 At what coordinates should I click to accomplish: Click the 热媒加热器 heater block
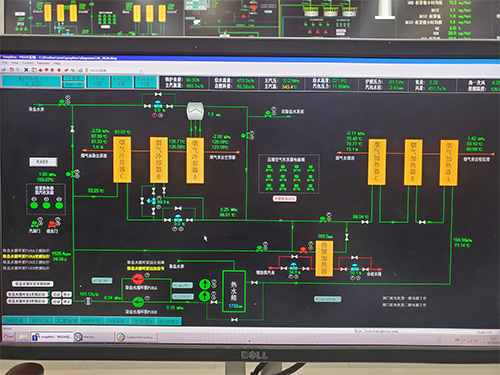324,258
